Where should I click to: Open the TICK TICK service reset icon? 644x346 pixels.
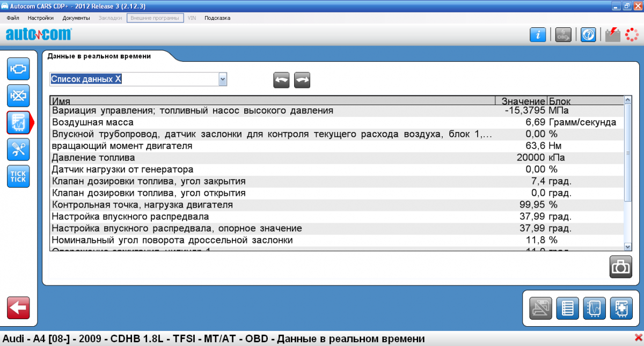tap(18, 176)
